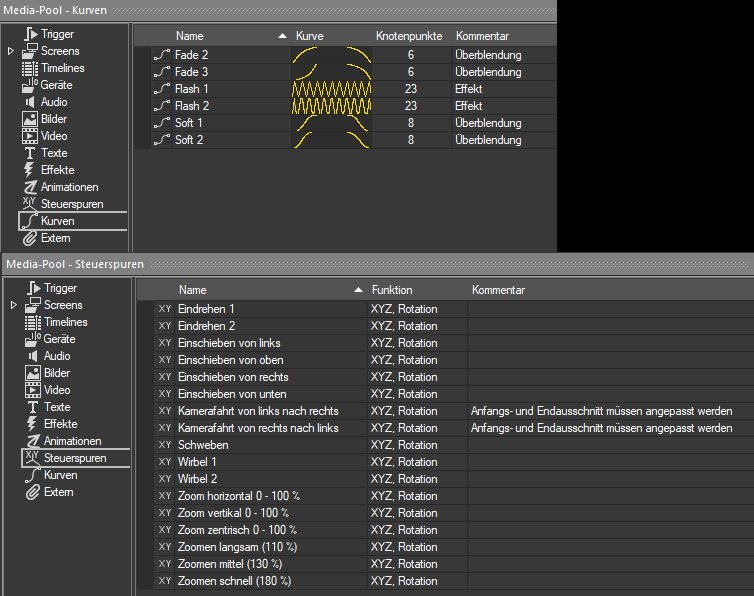Click the Extern paperclip icon in the Kurven panel
The width and height of the screenshot is (754, 596).
click(x=30, y=238)
